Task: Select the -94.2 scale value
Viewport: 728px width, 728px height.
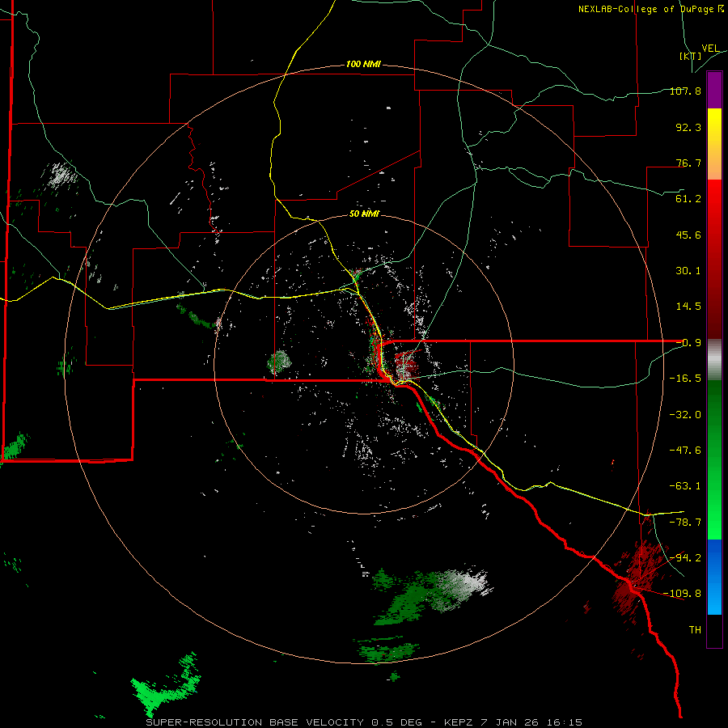Action: [685, 557]
